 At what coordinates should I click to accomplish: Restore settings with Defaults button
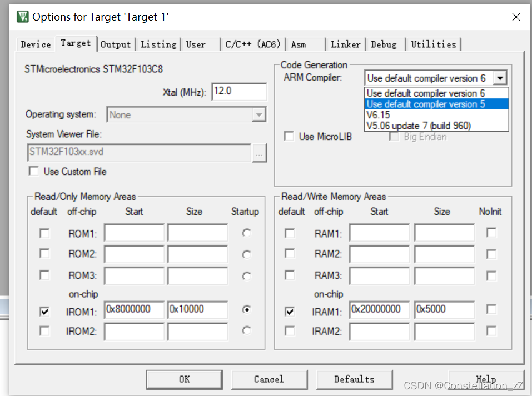(x=355, y=379)
